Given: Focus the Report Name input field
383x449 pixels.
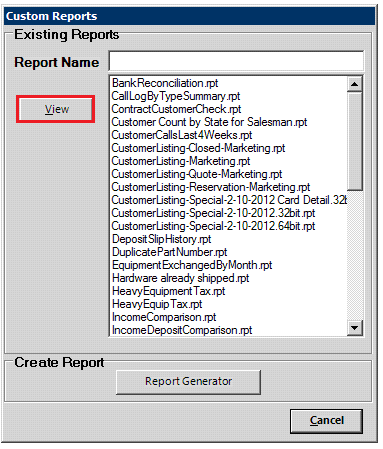Looking at the screenshot, I should click(236, 61).
